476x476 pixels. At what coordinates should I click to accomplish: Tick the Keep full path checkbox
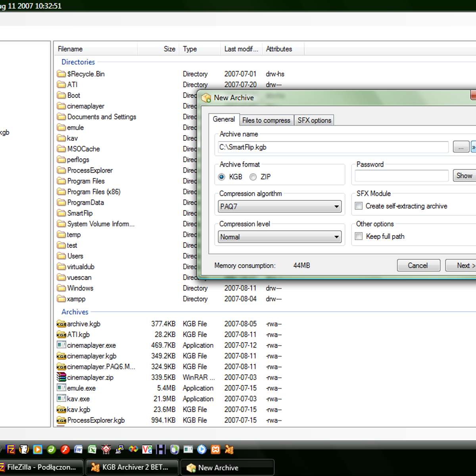[359, 236]
